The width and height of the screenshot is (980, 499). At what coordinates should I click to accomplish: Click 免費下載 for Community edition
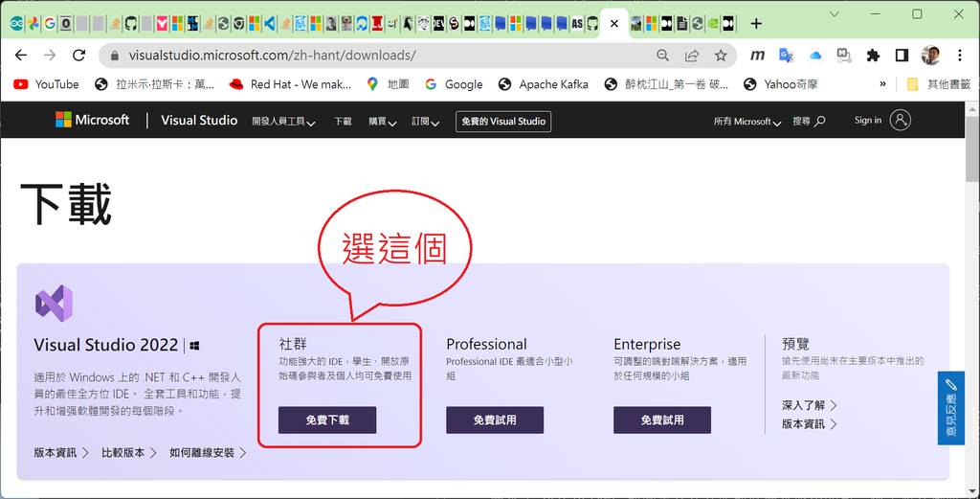(327, 420)
